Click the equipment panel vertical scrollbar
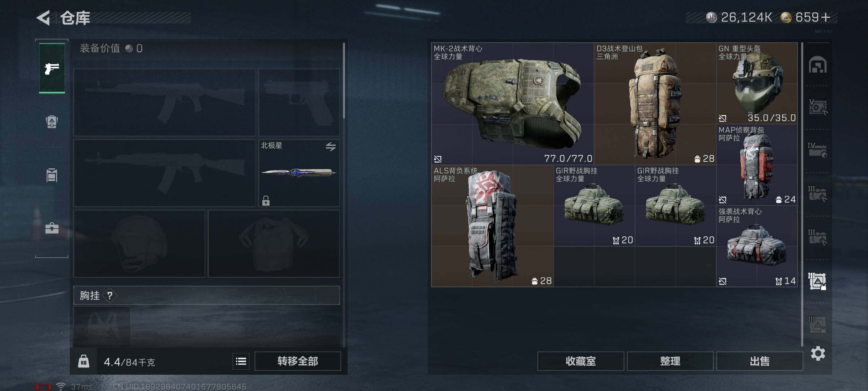The image size is (868, 391). click(x=344, y=81)
